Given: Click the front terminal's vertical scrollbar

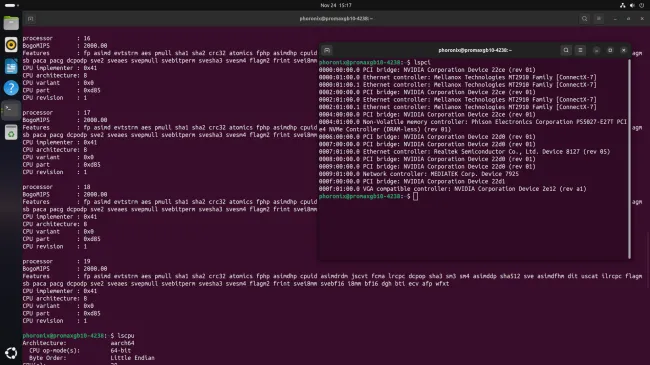Looking at the screenshot, I should [629, 159].
